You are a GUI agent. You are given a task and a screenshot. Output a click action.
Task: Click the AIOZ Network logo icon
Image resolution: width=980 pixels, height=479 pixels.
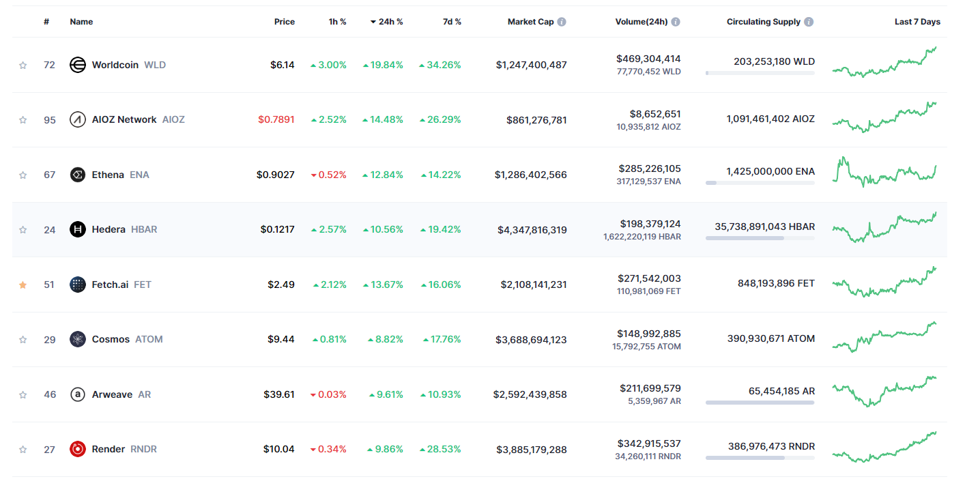point(78,119)
